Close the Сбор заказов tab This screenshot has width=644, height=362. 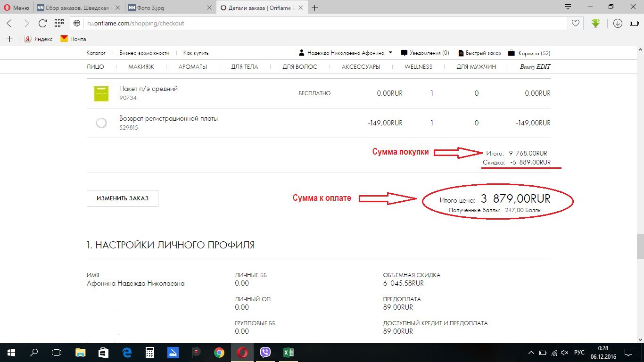[x=118, y=8]
